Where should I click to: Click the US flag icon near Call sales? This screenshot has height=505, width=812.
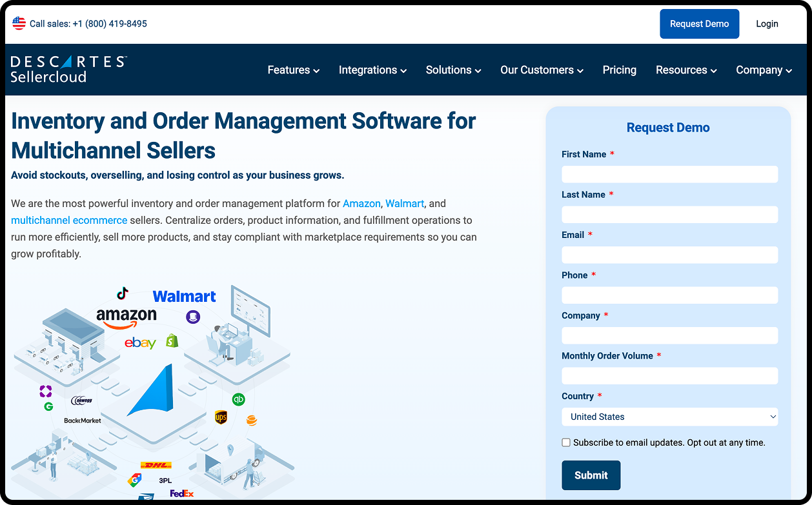pos(19,23)
